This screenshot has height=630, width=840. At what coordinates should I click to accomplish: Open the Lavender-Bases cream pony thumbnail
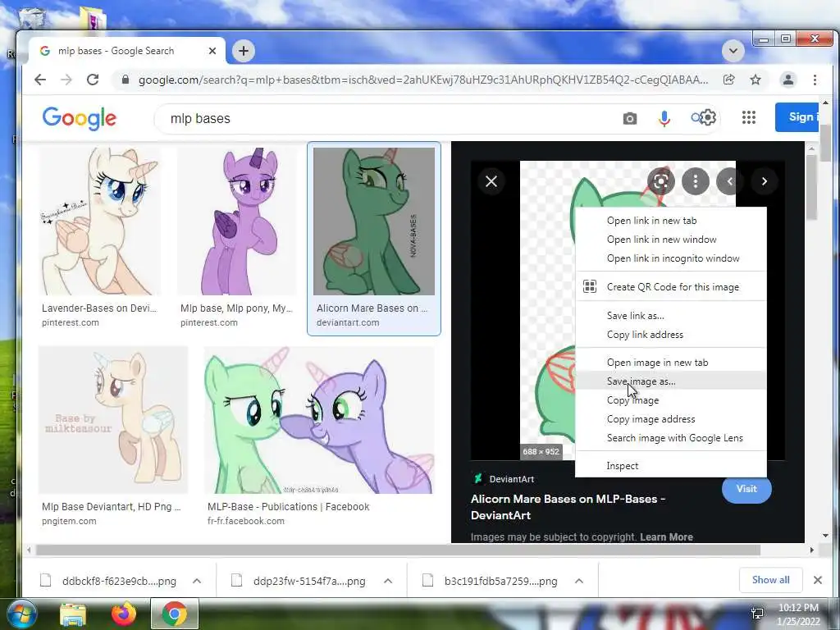[99, 221]
